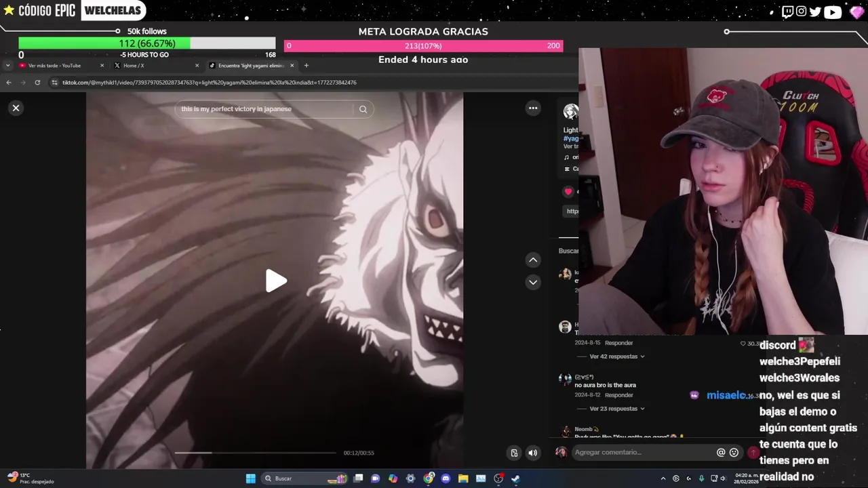The height and width of the screenshot is (488, 868).
Task: Open File Explorer from the taskbar
Action: [x=463, y=479]
